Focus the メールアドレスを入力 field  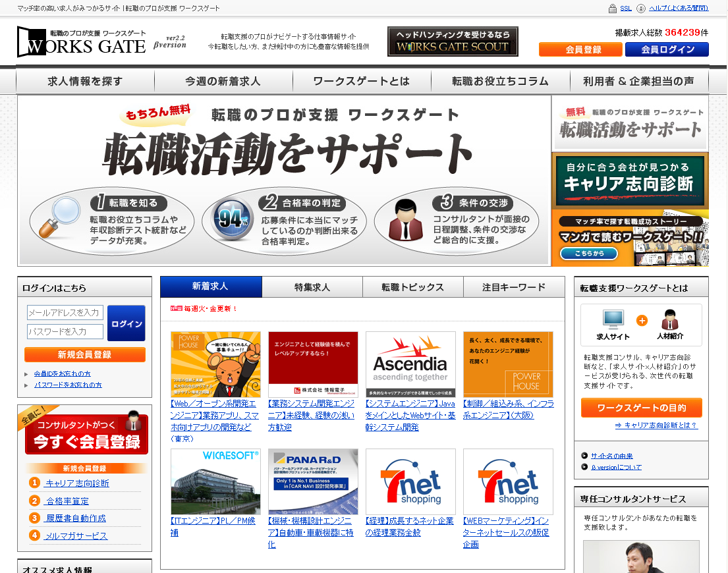[x=65, y=313]
